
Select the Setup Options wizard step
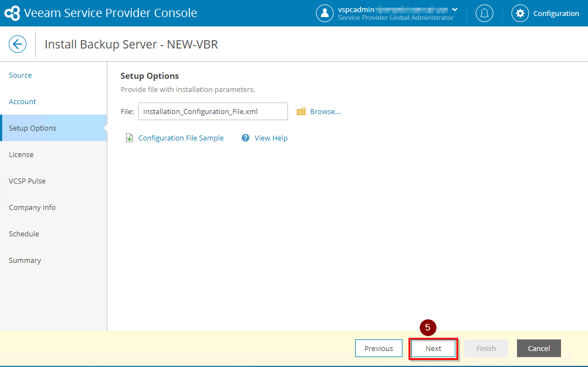tap(53, 128)
